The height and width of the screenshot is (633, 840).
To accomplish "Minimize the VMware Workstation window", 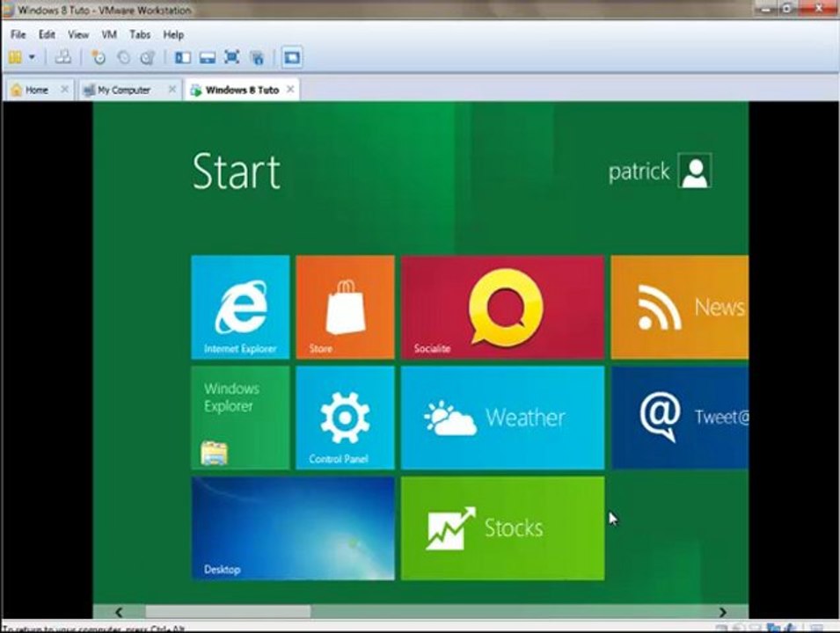I will click(x=767, y=9).
